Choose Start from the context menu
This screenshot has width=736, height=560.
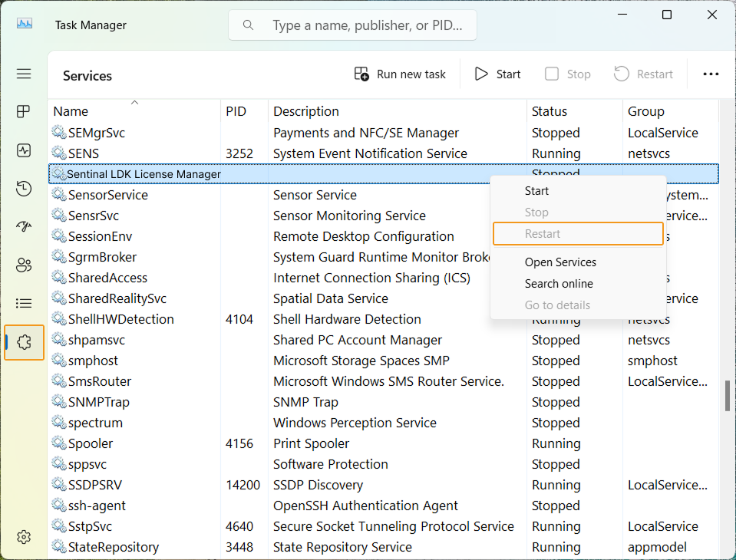[x=536, y=191]
